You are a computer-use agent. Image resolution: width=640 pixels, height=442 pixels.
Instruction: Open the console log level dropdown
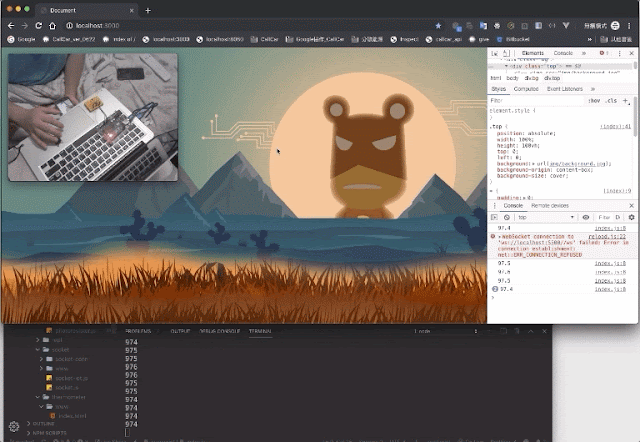[x=618, y=218]
